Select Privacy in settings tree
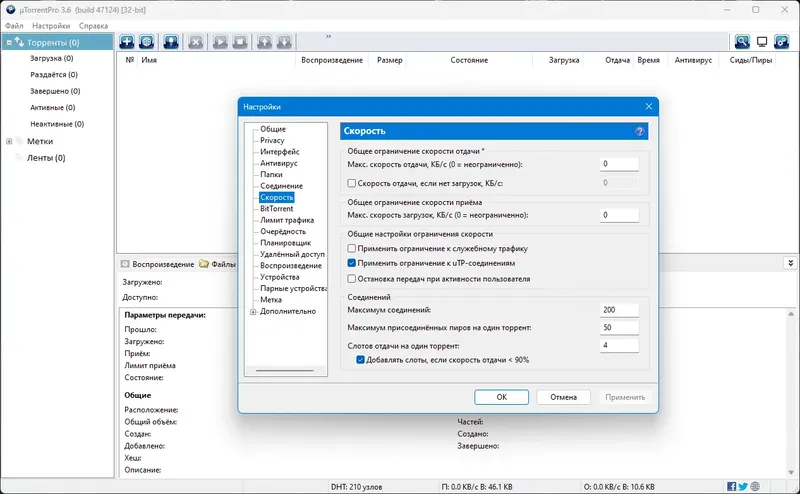 (x=272, y=140)
